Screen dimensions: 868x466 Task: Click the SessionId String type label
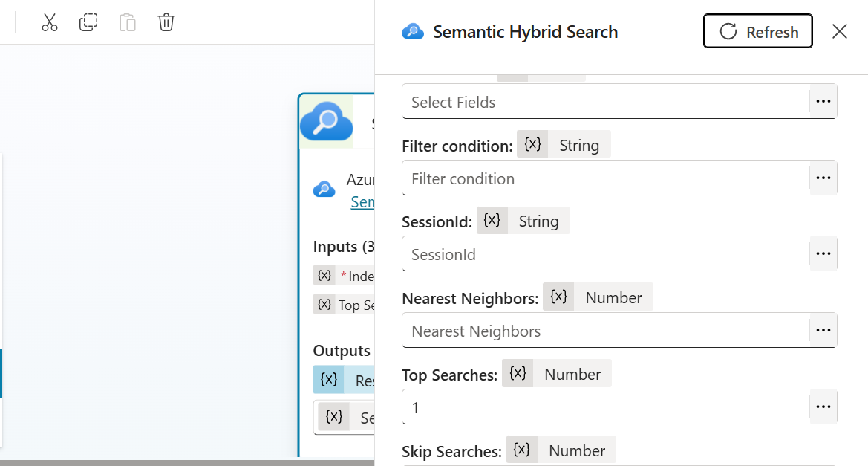coord(538,221)
